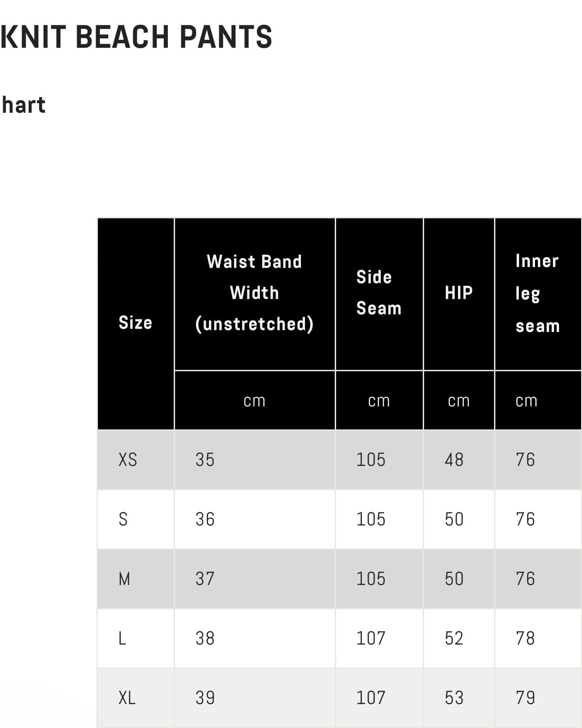The image size is (582, 728).
Task: Click the XL size row label
Action: (127, 698)
